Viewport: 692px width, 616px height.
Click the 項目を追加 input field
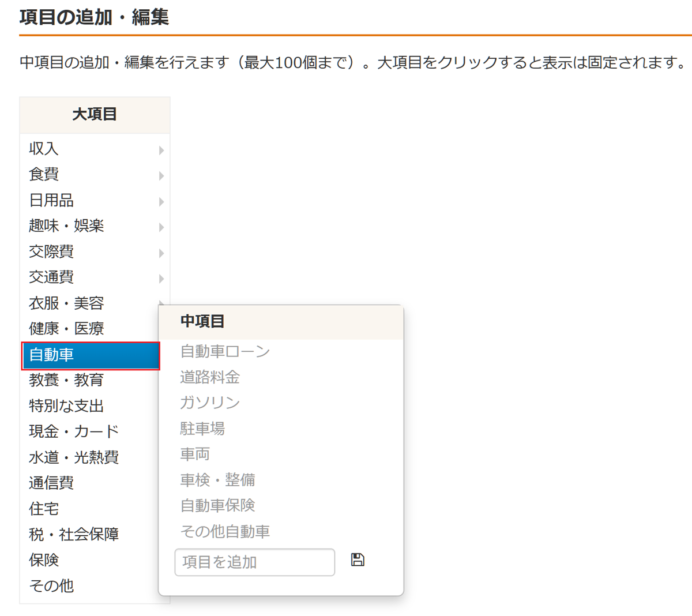pyautogui.click(x=254, y=562)
